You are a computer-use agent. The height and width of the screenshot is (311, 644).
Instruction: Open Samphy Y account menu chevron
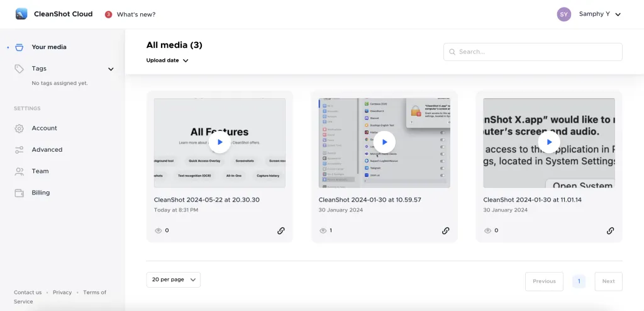[x=618, y=14]
